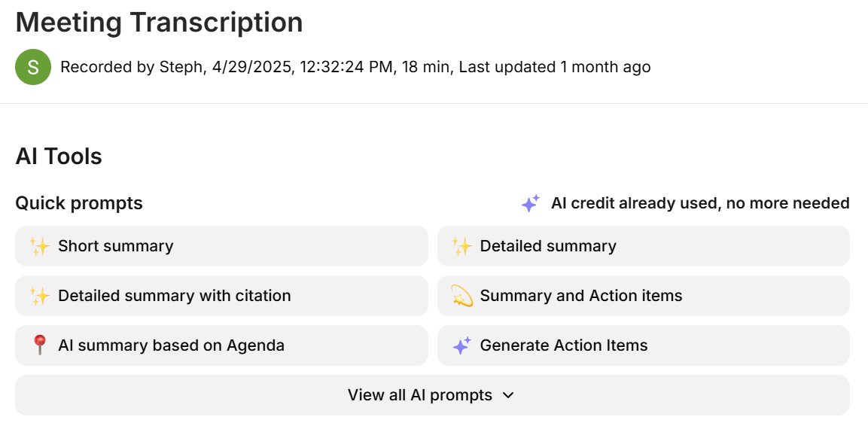The height and width of the screenshot is (429, 868).
Task: Click the AI credit already used notice
Action: (700, 203)
